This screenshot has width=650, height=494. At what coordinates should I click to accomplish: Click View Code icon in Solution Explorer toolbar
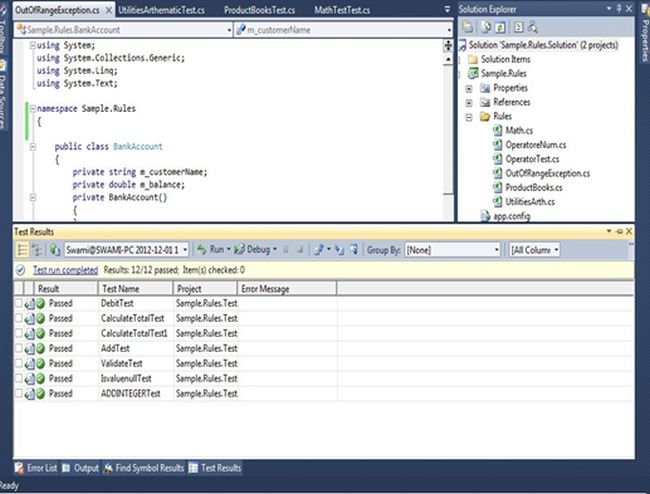click(520, 27)
